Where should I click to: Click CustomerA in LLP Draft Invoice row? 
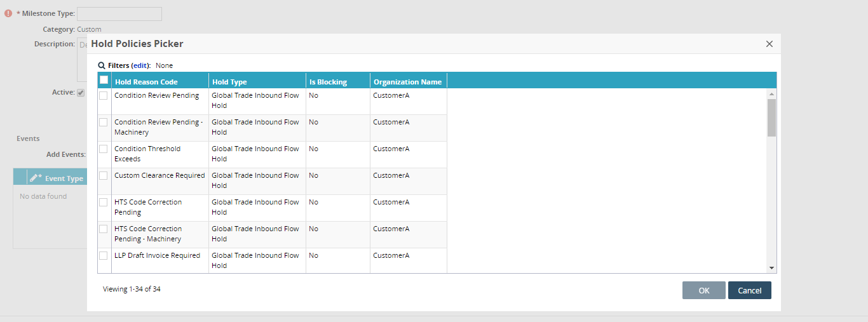click(391, 255)
